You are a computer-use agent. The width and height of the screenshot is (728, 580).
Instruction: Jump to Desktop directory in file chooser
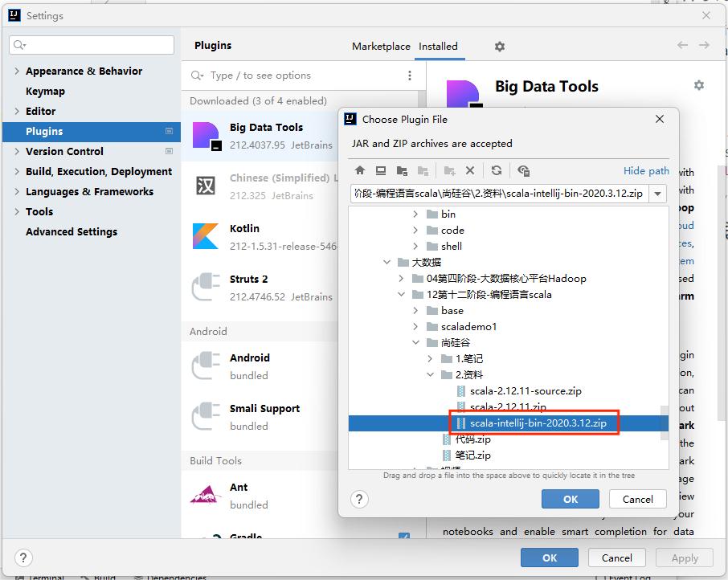381,170
